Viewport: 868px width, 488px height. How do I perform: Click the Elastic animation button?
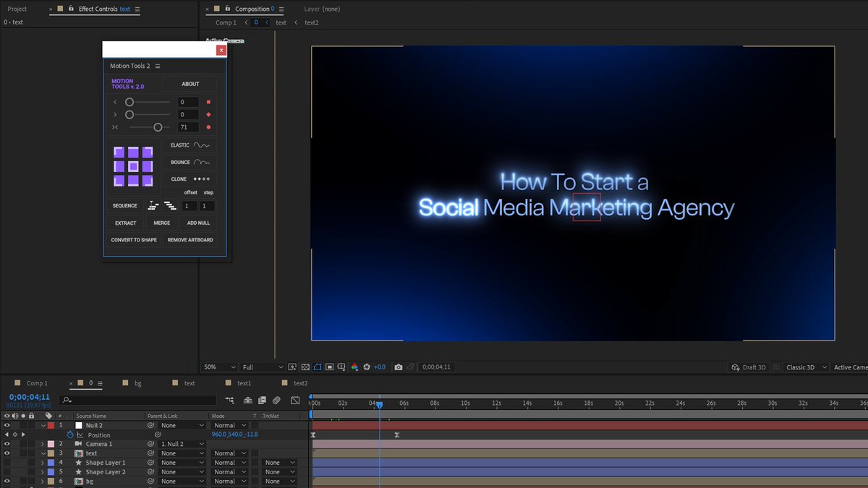pos(190,145)
